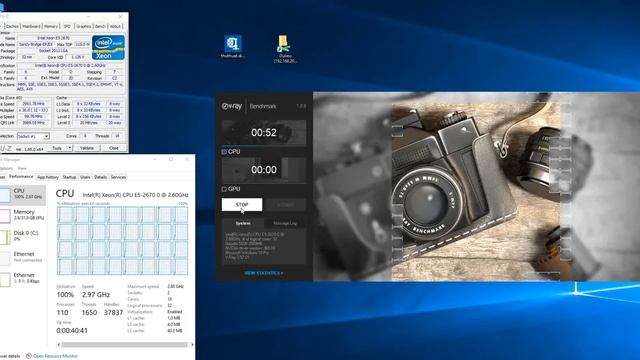This screenshot has width=640, height=360.
Task: Open the first desktop shortcut with blue icon
Action: pos(233,47)
